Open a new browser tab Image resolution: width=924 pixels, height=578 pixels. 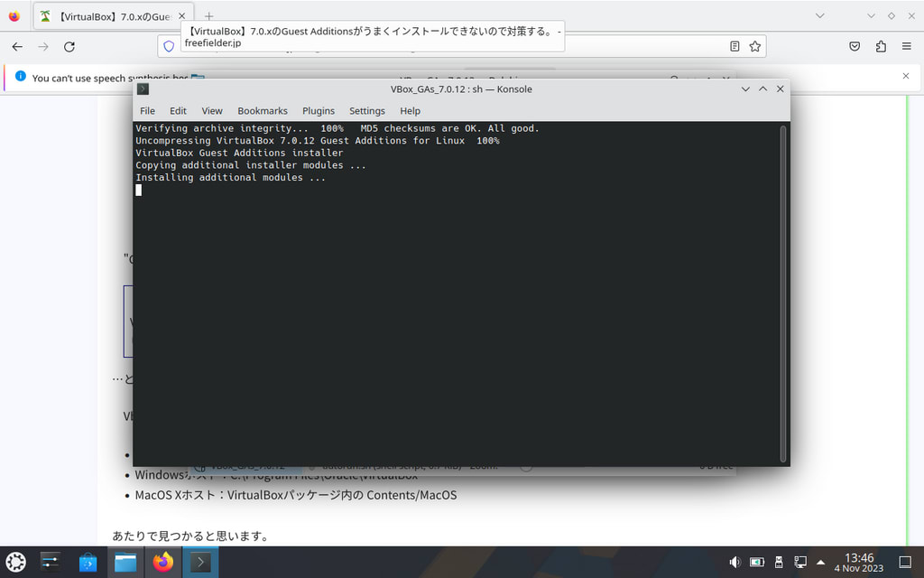click(208, 16)
